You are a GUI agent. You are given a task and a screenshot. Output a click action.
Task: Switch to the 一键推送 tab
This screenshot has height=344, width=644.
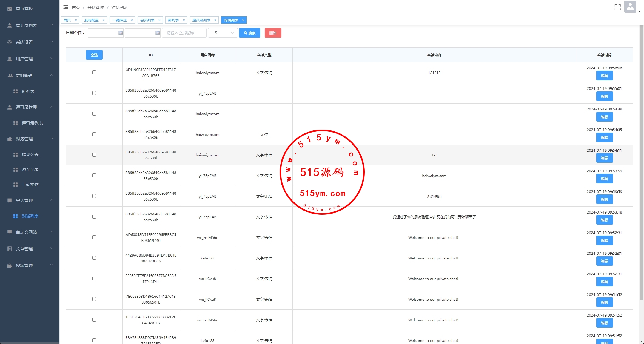click(119, 20)
